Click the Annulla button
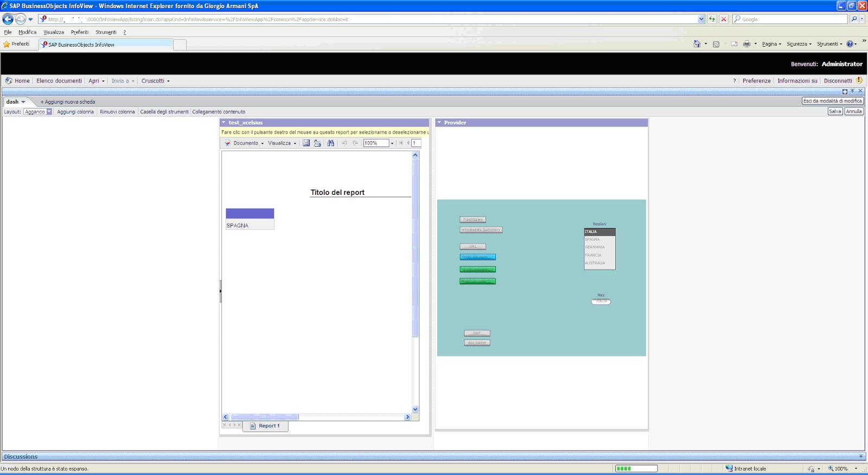The width and height of the screenshot is (868, 475). point(854,111)
